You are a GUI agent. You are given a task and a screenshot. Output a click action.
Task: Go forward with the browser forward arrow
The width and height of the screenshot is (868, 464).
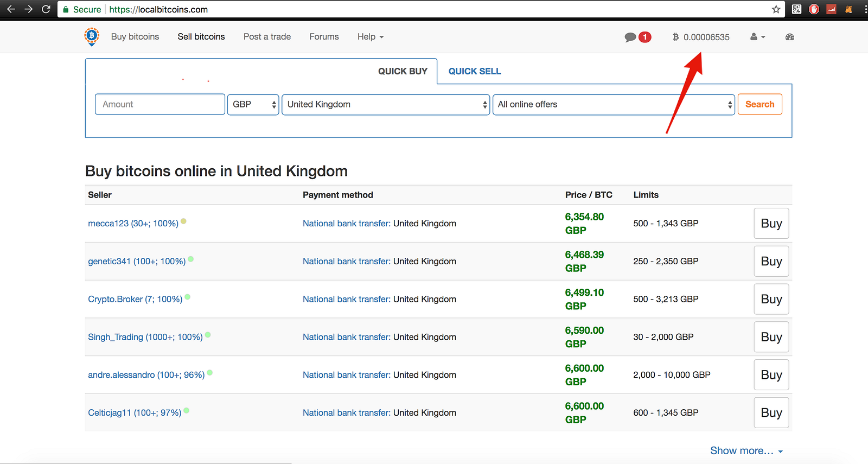29,9
